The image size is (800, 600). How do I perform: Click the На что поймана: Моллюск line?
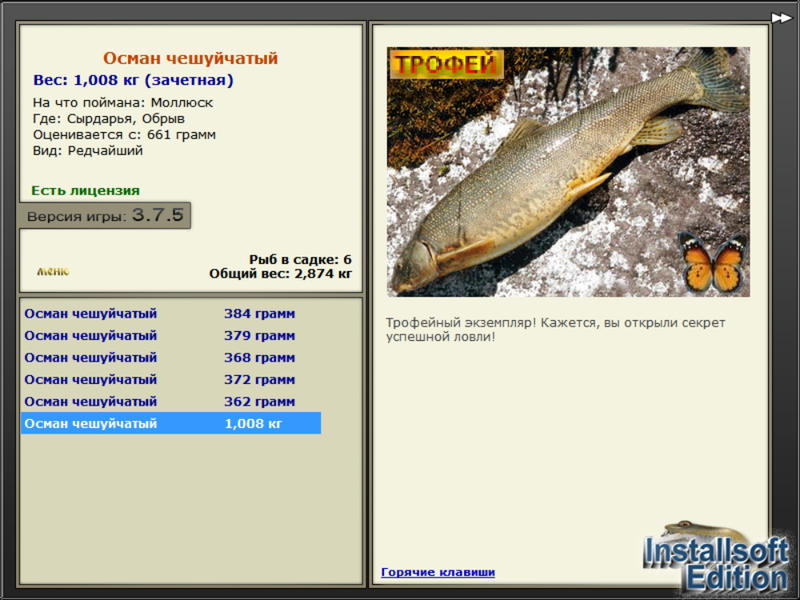pos(123,103)
